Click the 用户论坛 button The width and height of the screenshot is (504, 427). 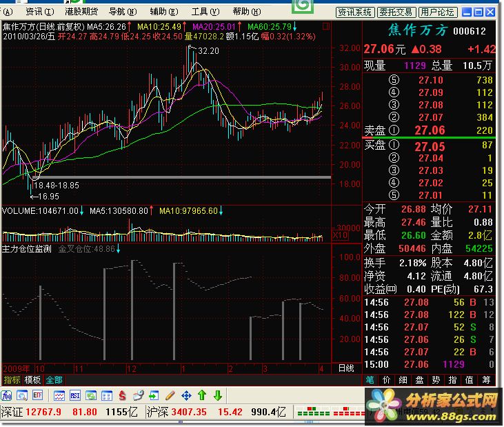point(438,12)
